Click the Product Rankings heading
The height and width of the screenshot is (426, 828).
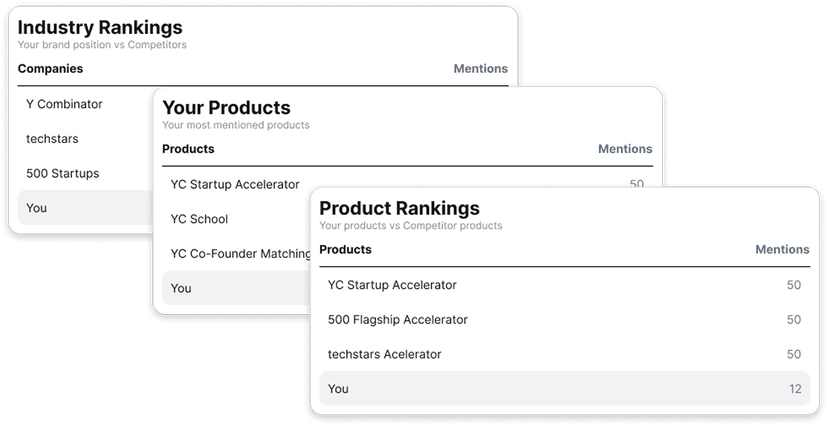point(399,208)
